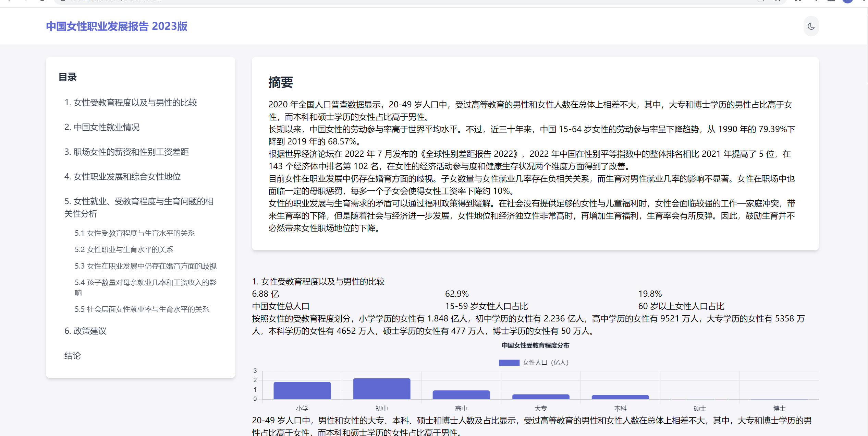Viewport: 868px width, 436px height.
Task: Click the 目录 heading in the sidebar
Action: pyautogui.click(x=68, y=77)
